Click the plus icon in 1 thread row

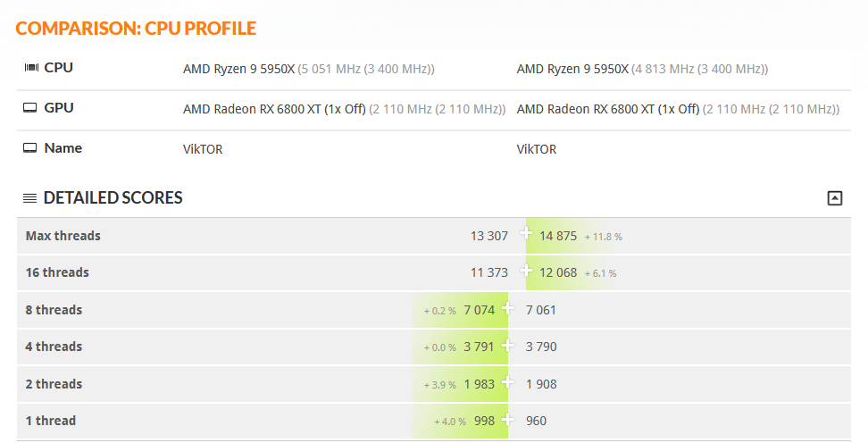[x=508, y=420]
